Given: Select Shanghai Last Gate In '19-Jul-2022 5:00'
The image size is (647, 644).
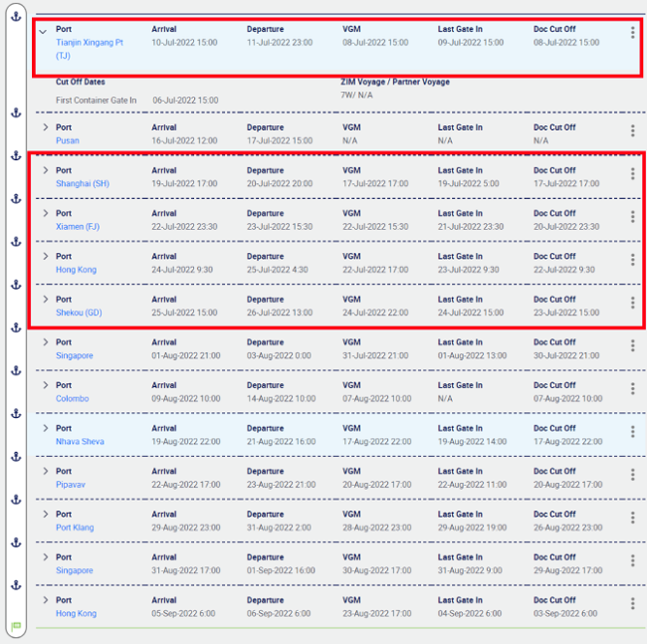Looking at the screenshot, I should click(469, 183).
